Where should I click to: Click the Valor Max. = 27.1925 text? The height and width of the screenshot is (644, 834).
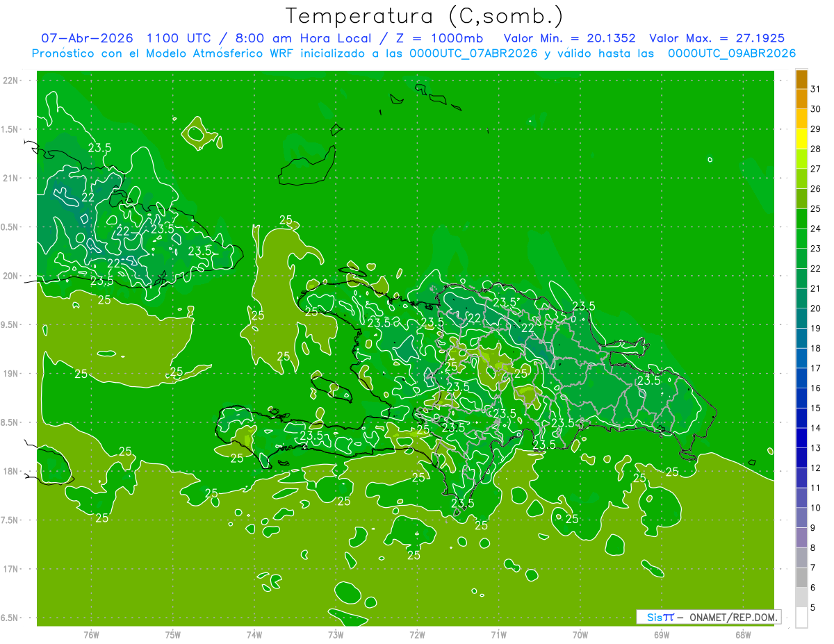(717, 38)
